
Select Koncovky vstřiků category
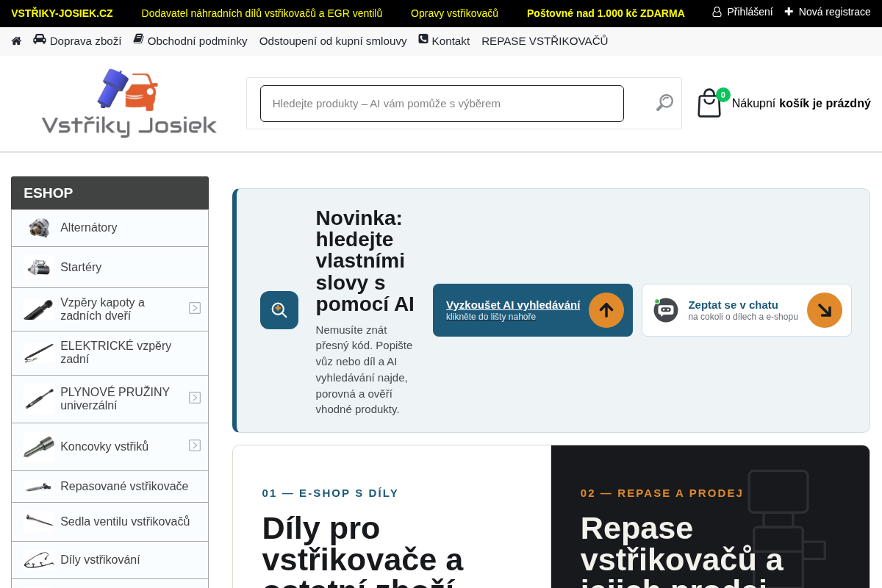tap(110, 447)
